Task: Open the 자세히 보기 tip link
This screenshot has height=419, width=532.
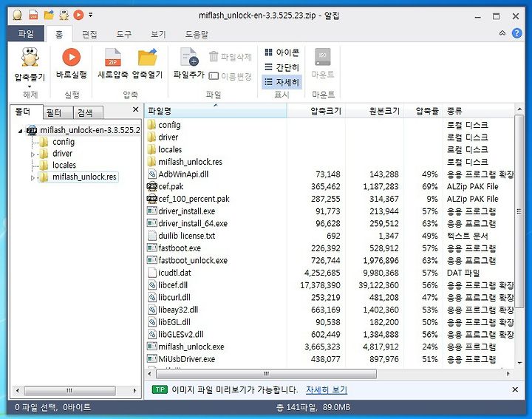Action: pyautogui.click(x=327, y=390)
